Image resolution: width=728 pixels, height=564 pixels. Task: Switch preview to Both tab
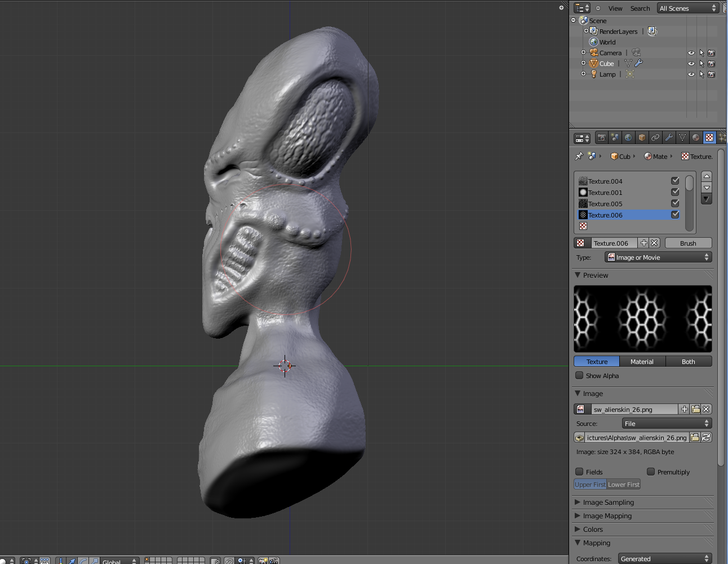pos(689,361)
